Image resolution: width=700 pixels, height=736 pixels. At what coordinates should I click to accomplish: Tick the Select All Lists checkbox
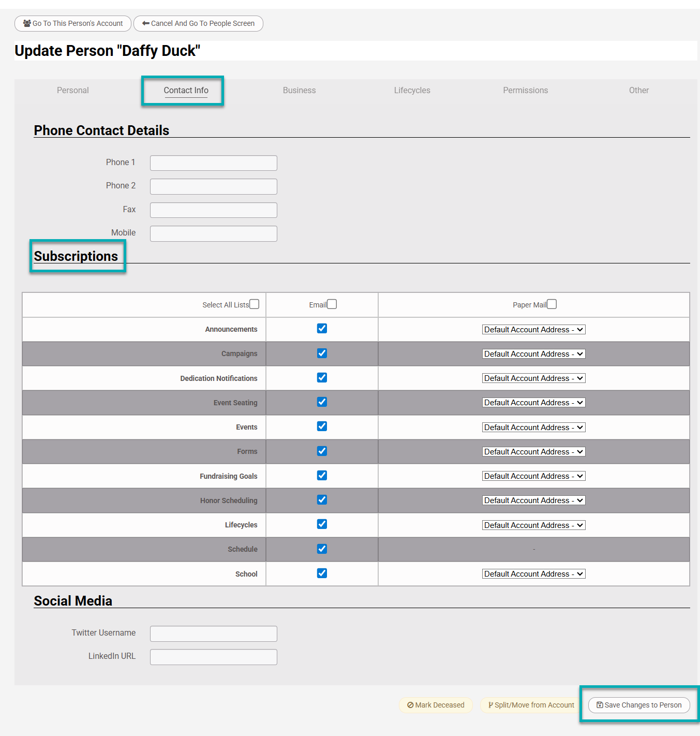255,304
